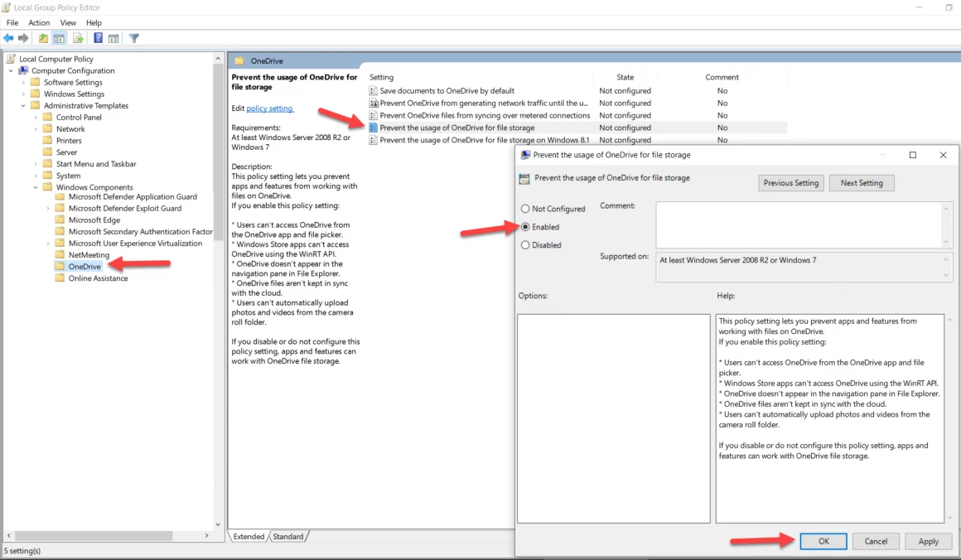Click the scroll-right arrow under the console tree
Image resolution: width=961 pixels, height=560 pixels.
(x=206, y=535)
